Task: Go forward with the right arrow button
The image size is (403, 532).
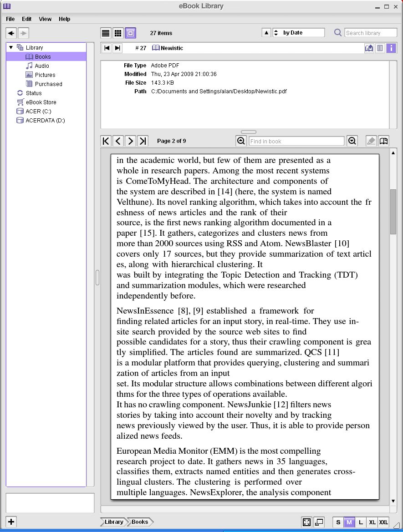Action: tap(23, 33)
